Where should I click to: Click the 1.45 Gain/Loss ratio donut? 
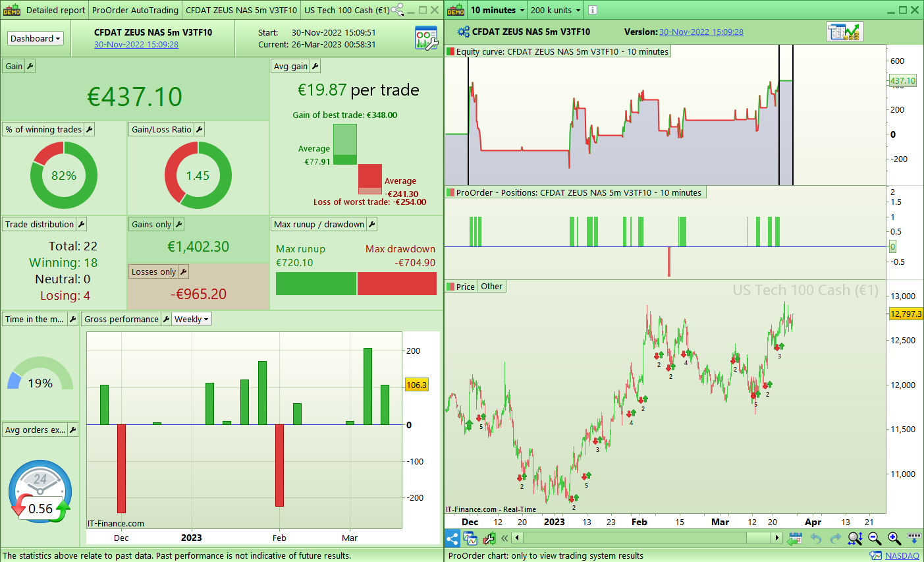(x=198, y=175)
